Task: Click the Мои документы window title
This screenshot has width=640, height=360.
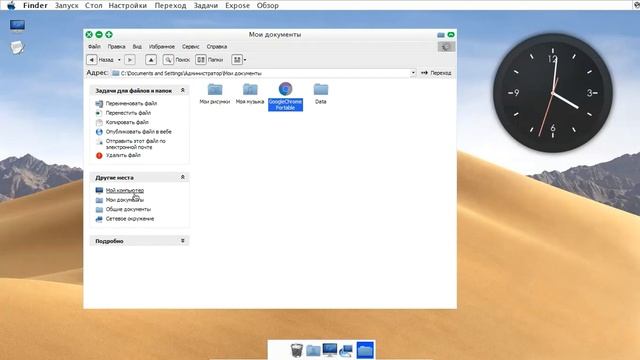Action: [275, 35]
